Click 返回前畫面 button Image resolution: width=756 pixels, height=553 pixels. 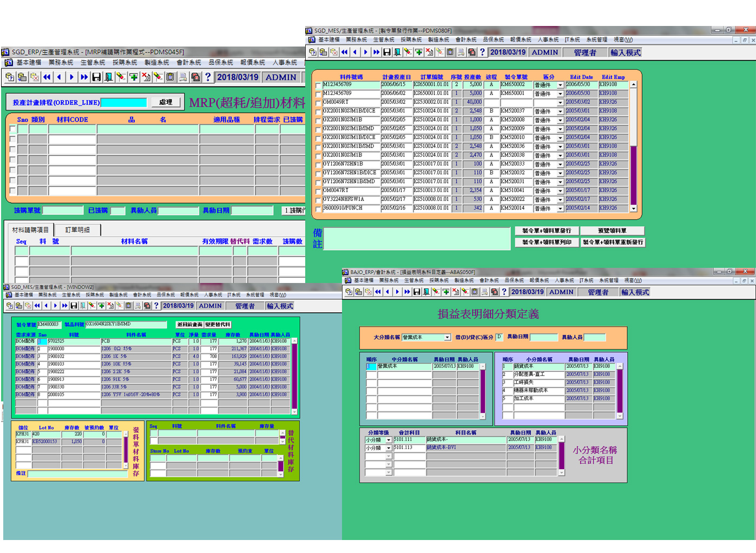click(x=189, y=325)
